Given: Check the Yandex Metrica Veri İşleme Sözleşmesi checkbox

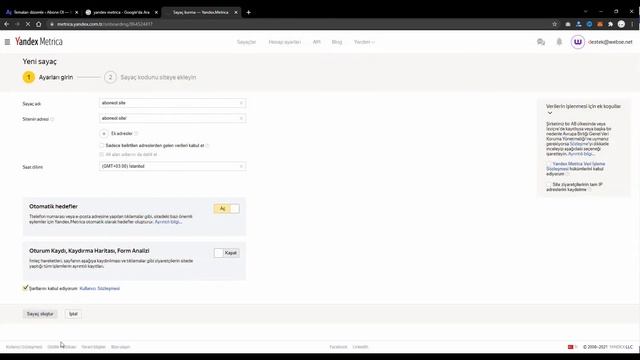Looking at the screenshot, I should (x=549, y=164).
